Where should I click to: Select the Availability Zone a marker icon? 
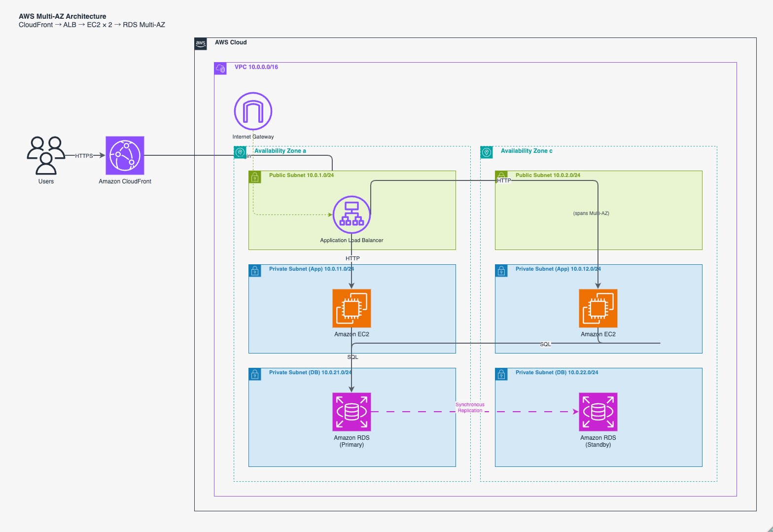tap(240, 152)
